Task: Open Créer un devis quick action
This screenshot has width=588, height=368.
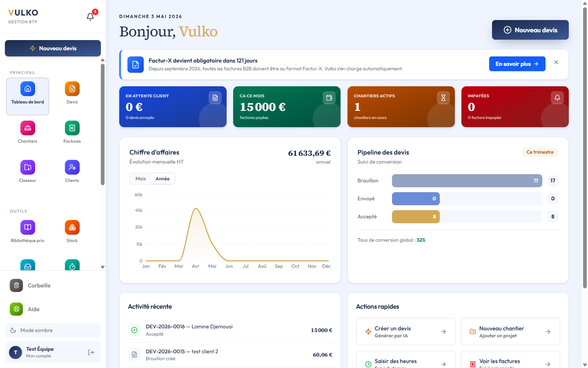Action: [406, 332]
